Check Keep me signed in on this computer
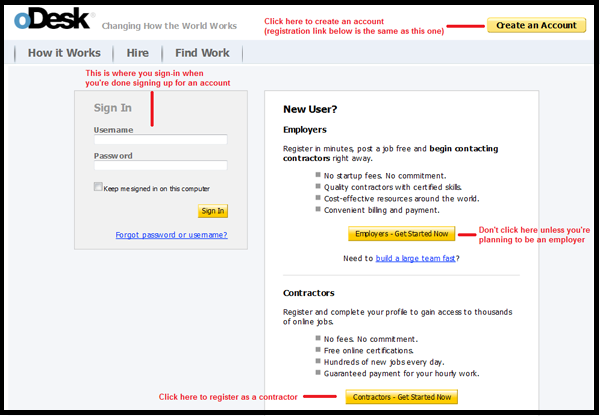Screen dimensions: 600x416 click(98, 187)
